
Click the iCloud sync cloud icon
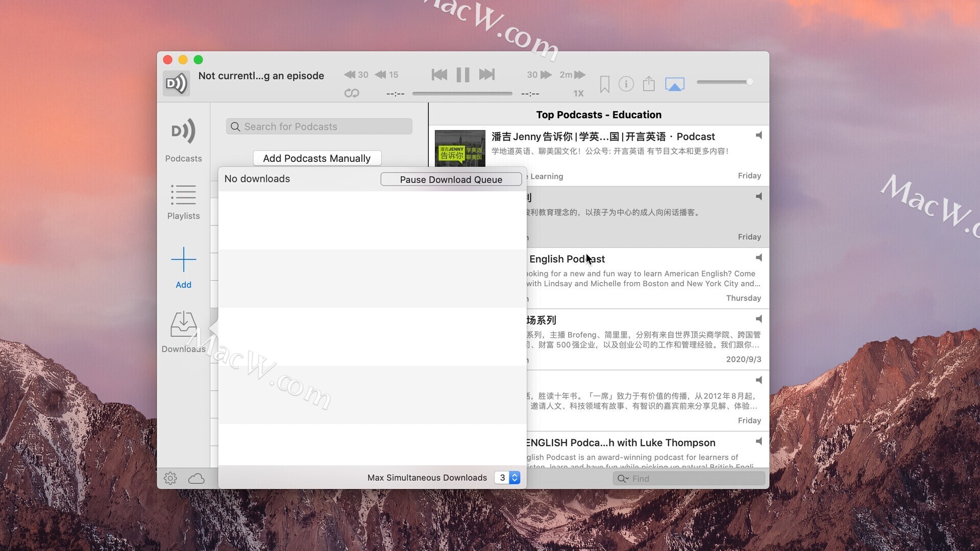[196, 479]
